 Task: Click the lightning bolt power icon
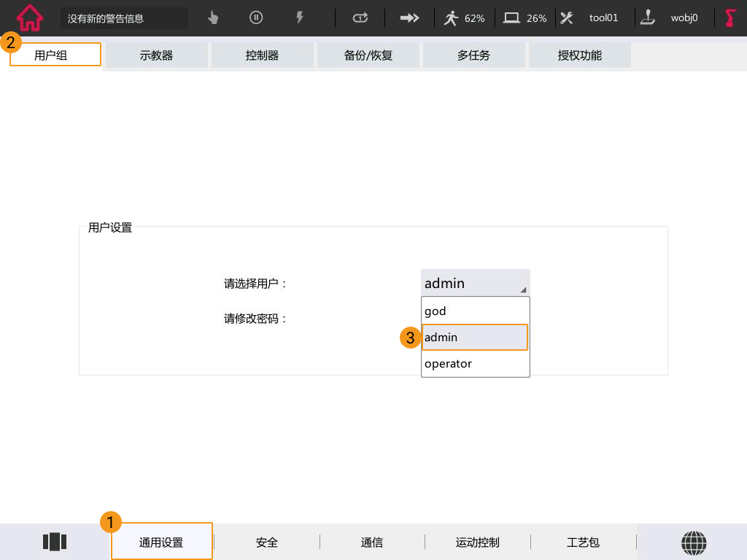299,18
